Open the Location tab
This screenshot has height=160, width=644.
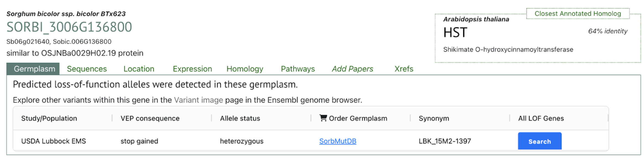(139, 69)
